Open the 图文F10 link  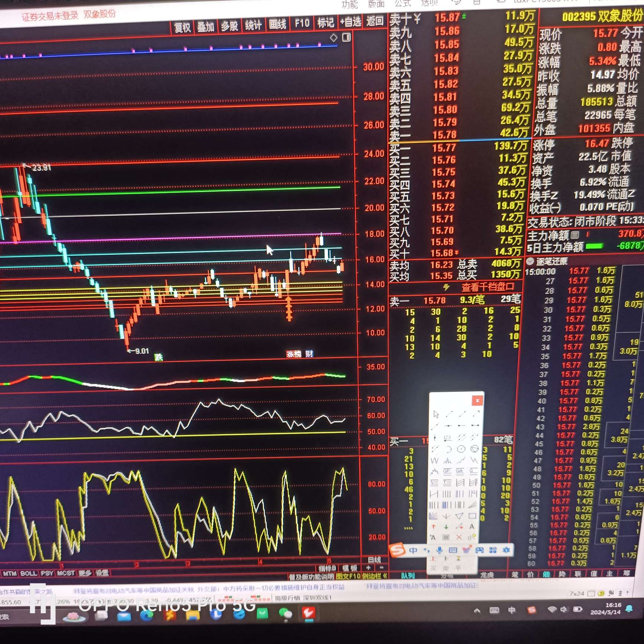pos(348,576)
